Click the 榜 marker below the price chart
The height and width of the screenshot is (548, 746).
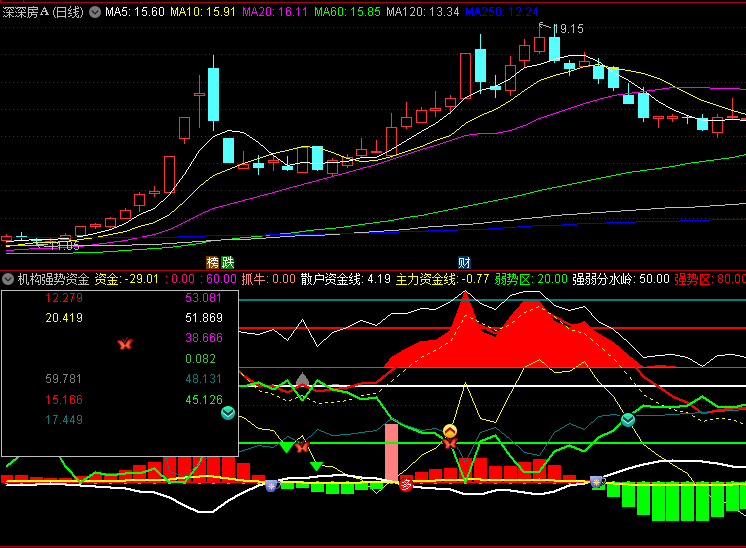point(212,262)
